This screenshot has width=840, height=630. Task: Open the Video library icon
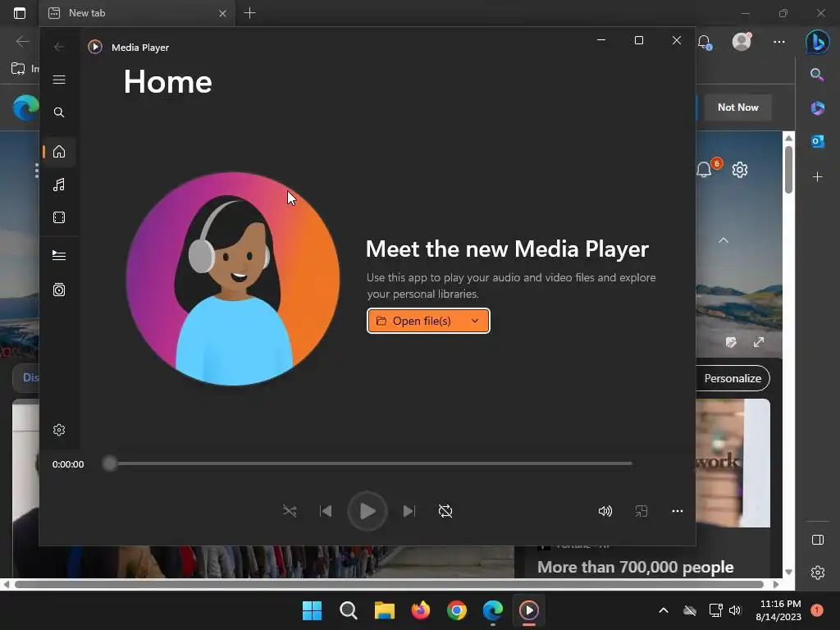(x=59, y=217)
